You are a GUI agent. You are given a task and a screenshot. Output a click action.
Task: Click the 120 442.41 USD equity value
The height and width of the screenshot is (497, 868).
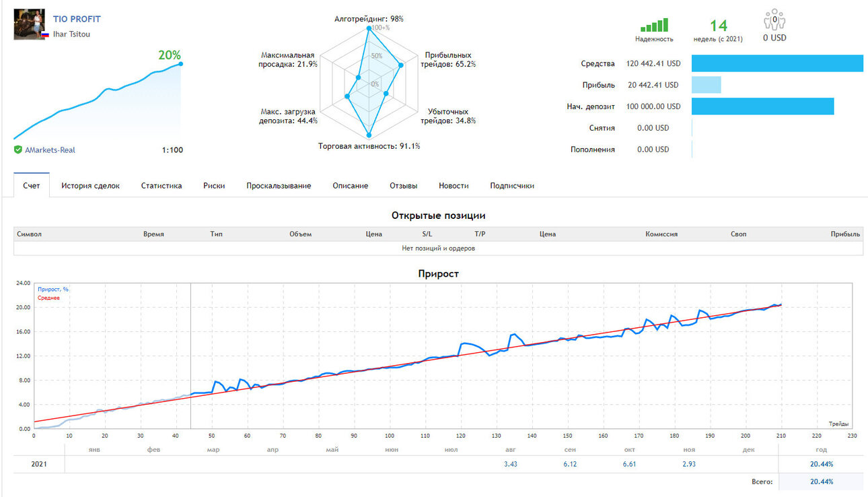point(653,63)
